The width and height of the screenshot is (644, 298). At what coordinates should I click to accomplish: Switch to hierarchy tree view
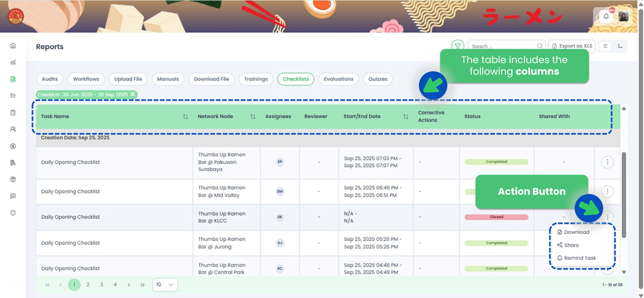pos(621,46)
